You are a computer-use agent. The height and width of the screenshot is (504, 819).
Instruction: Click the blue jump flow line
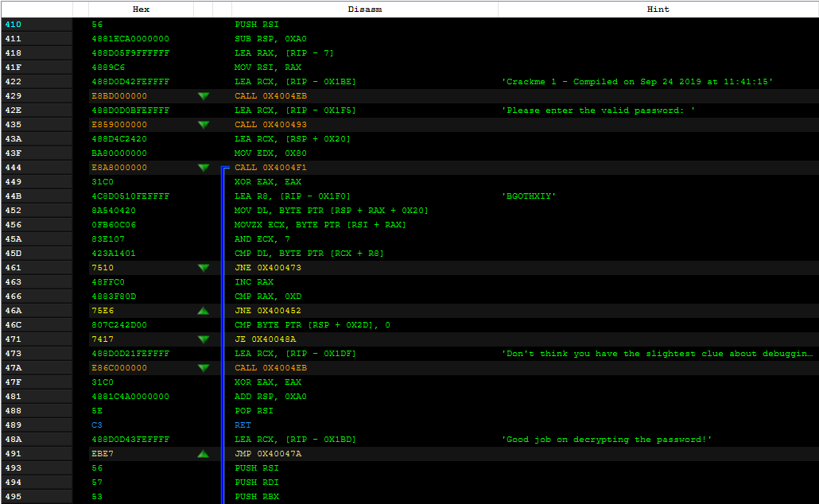tap(222, 318)
